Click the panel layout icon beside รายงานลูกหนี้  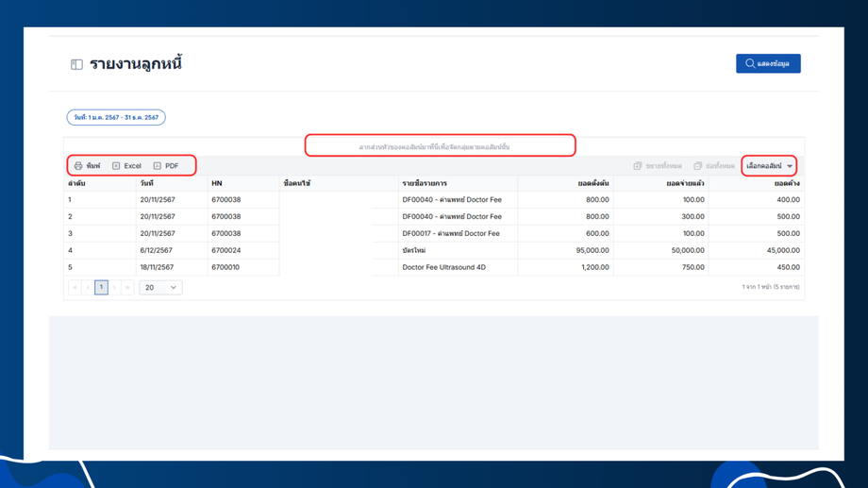click(x=76, y=65)
